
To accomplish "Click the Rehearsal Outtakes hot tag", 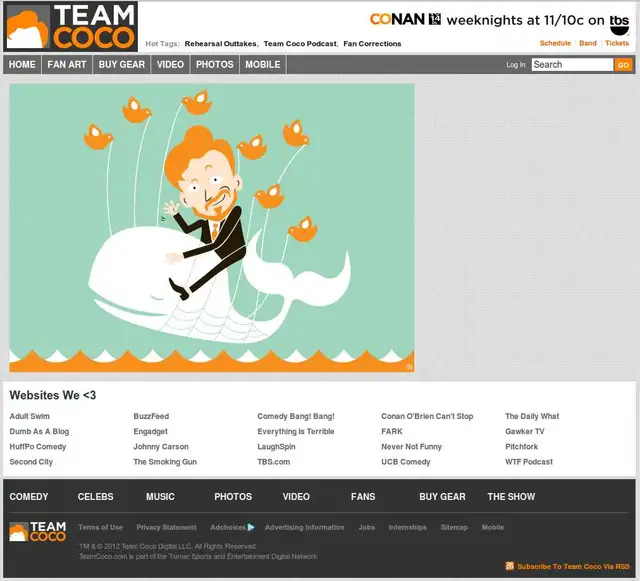I will [220, 44].
